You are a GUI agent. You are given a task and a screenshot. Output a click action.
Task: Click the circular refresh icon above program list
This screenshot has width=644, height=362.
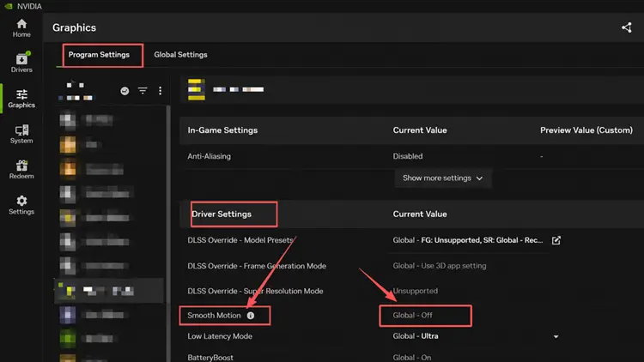pyautogui.click(x=125, y=91)
